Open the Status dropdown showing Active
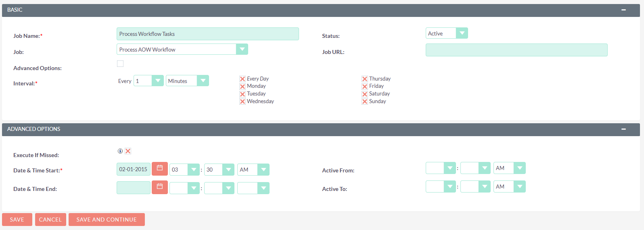Screen dimensions: 644x230 point(446,33)
